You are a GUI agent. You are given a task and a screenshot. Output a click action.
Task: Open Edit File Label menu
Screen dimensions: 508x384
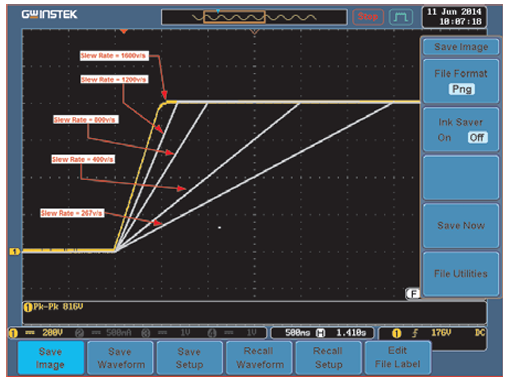[398, 358]
